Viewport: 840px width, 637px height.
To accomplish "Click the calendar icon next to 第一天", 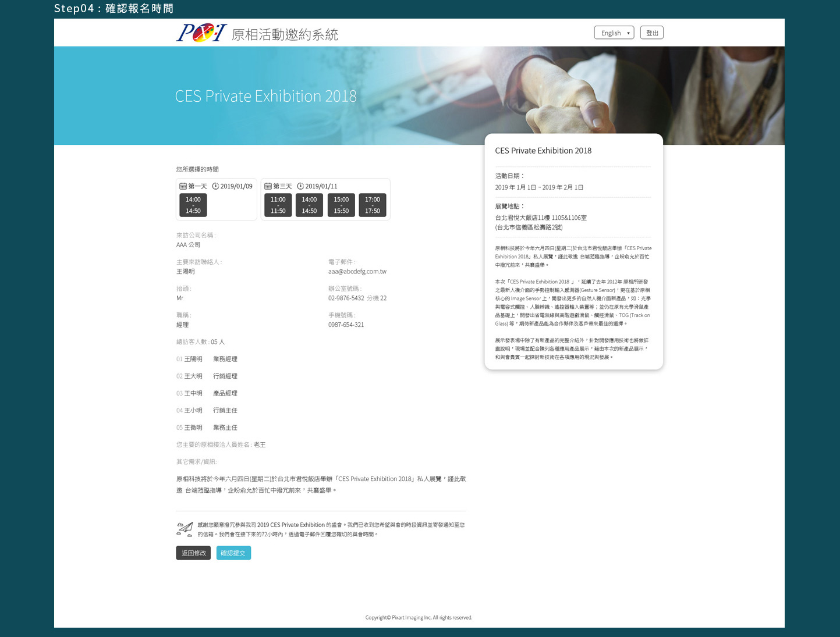I will (x=182, y=186).
